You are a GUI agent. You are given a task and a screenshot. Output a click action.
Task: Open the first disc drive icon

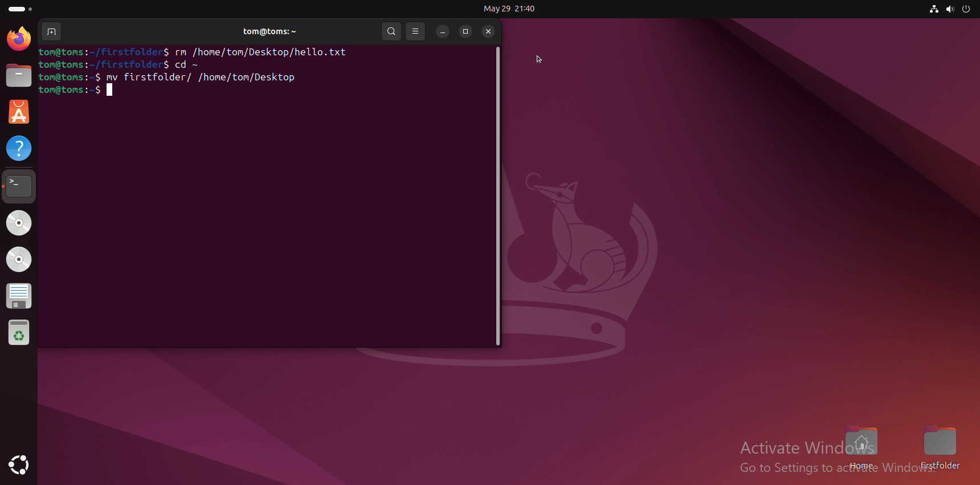click(19, 223)
